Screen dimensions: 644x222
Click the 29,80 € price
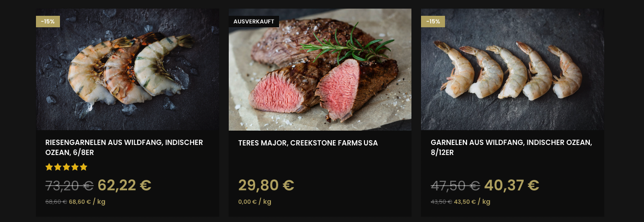(266, 185)
